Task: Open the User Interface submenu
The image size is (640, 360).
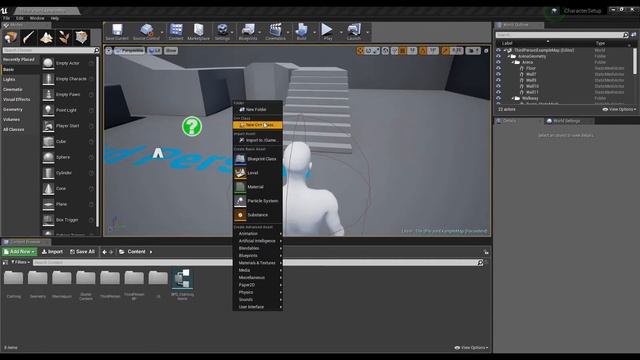Action: coord(258,307)
